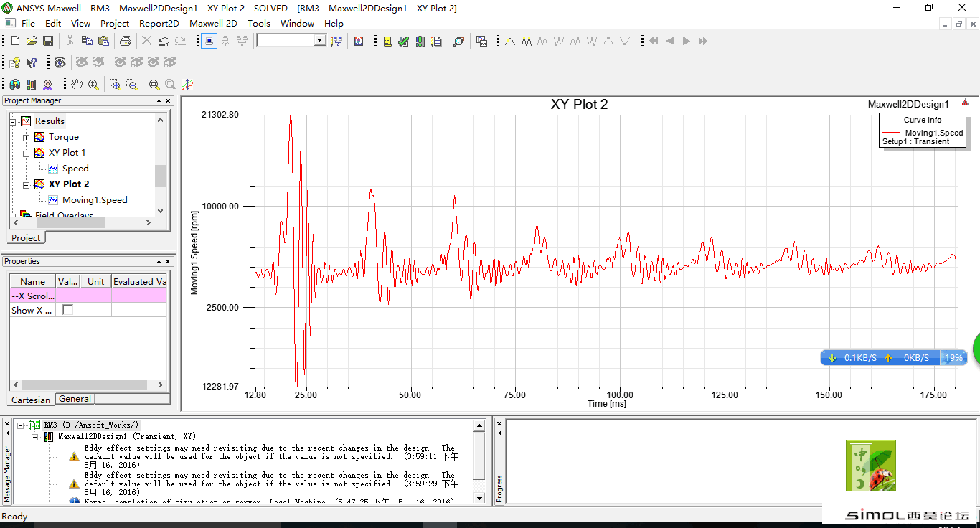Collapse the RM3 message tree node
980x528 pixels.
[x=21, y=425]
